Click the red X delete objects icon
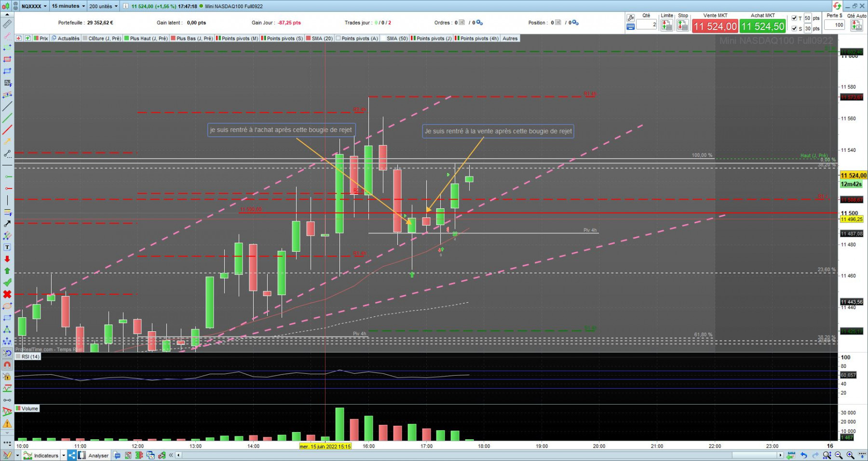The width and height of the screenshot is (868, 461). [7, 294]
